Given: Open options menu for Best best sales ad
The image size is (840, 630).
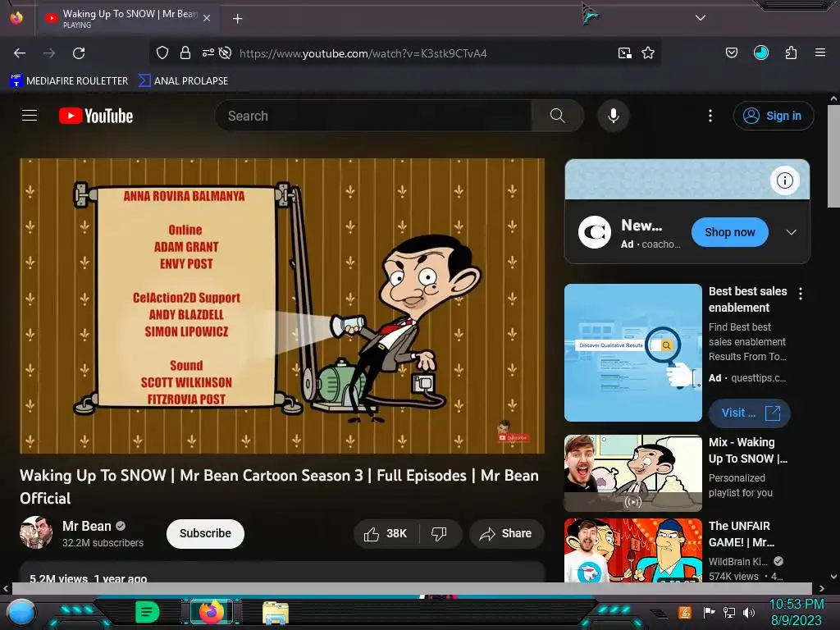Looking at the screenshot, I should click(801, 294).
